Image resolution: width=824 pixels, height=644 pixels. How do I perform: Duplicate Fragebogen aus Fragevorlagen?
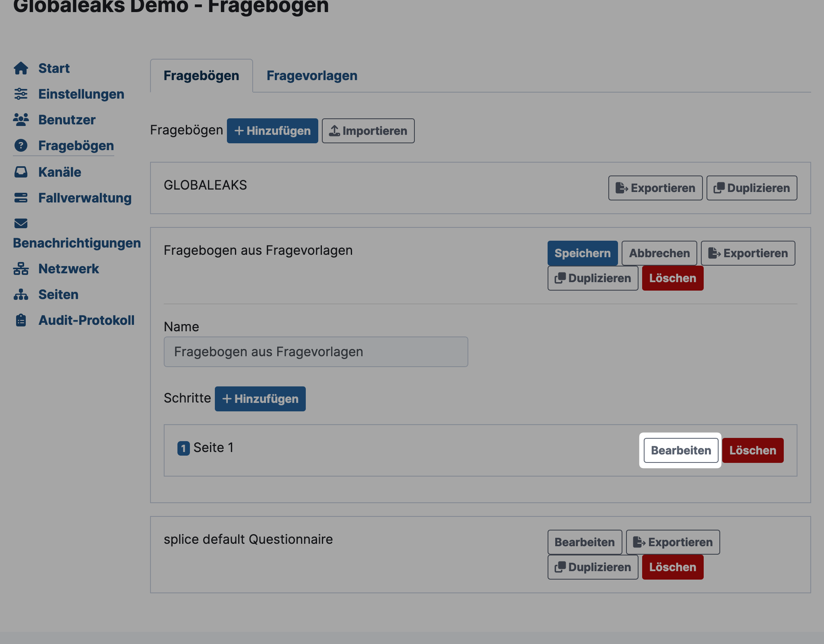coord(593,278)
